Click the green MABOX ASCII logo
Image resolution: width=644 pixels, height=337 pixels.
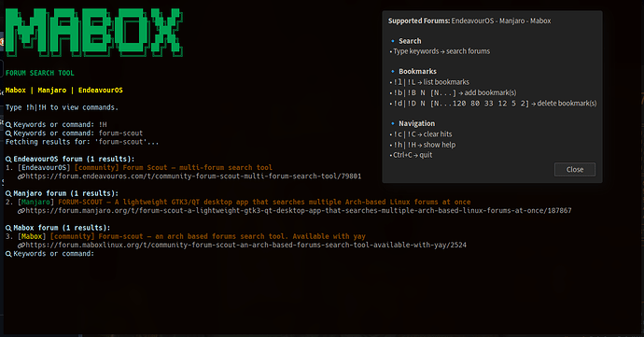click(x=94, y=32)
